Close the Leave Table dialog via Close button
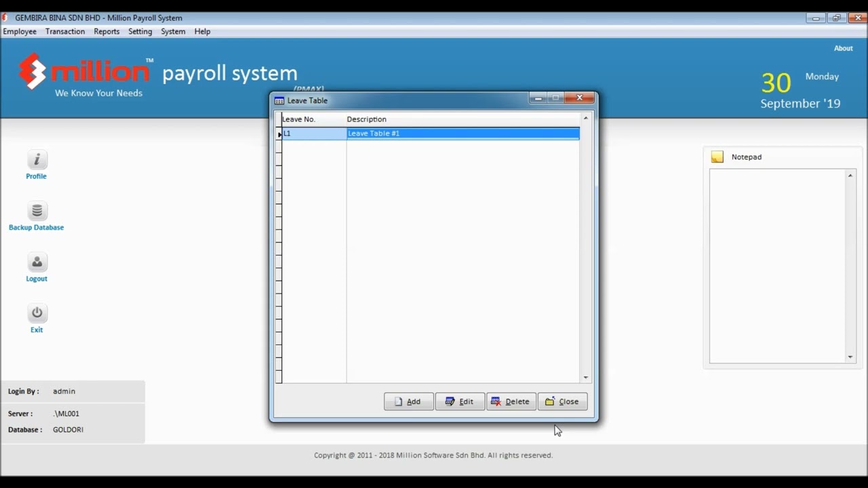Screen dimensions: 868x488 [x=563, y=401]
